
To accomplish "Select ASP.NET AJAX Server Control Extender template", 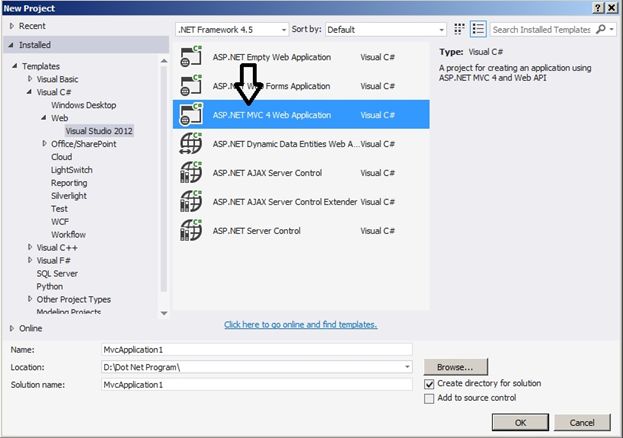I will (x=301, y=202).
